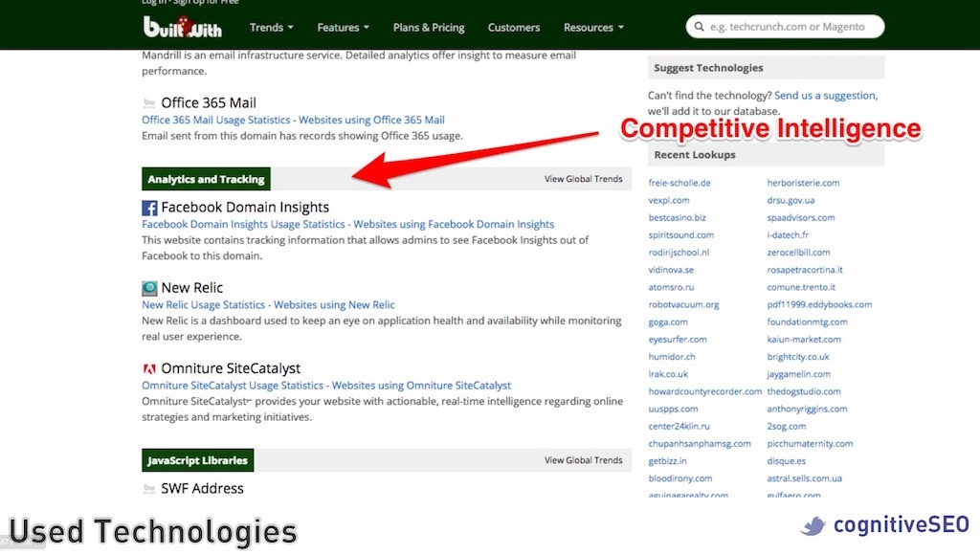Click the Omniture SiteCatalyst Adobe icon
This screenshot has width=980, height=554.
point(149,368)
